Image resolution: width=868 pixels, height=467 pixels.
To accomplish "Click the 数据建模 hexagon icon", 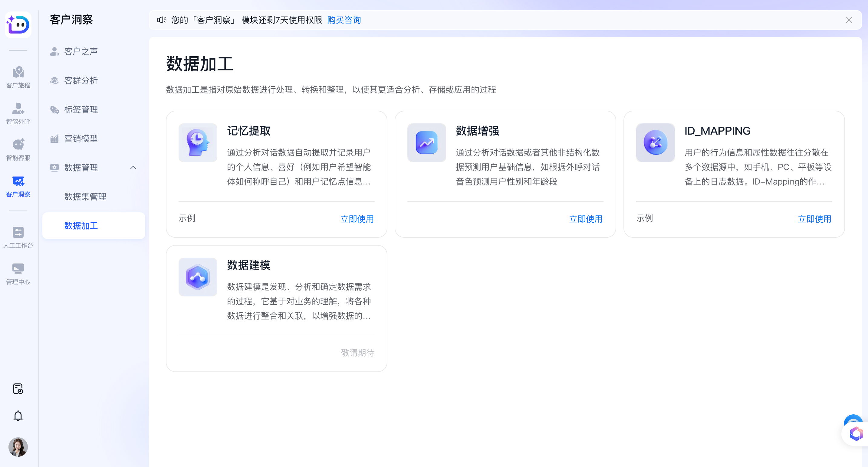I will click(x=198, y=277).
